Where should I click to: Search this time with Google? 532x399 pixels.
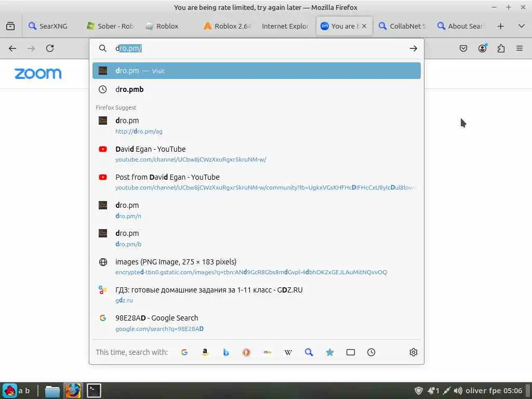pyautogui.click(x=184, y=352)
